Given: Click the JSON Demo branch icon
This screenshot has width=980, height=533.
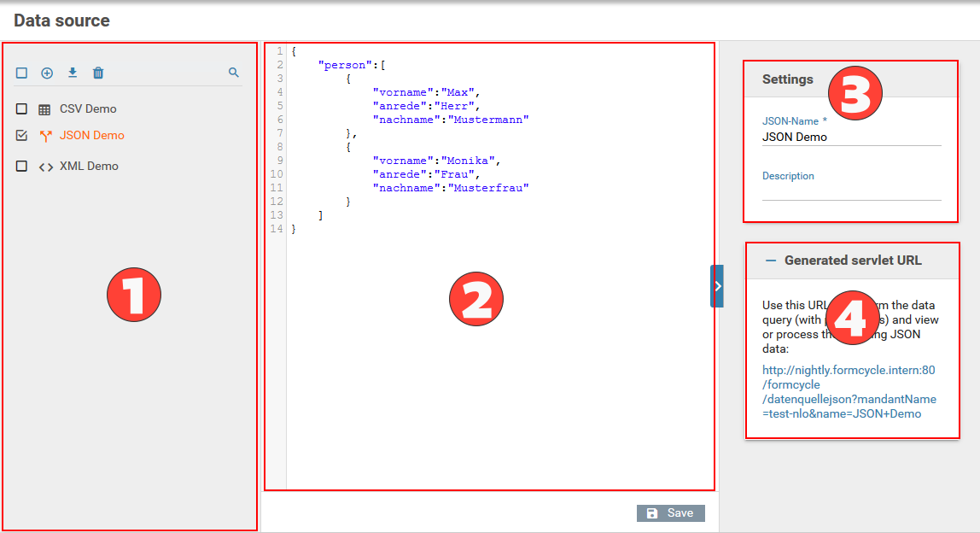Looking at the screenshot, I should [45, 136].
